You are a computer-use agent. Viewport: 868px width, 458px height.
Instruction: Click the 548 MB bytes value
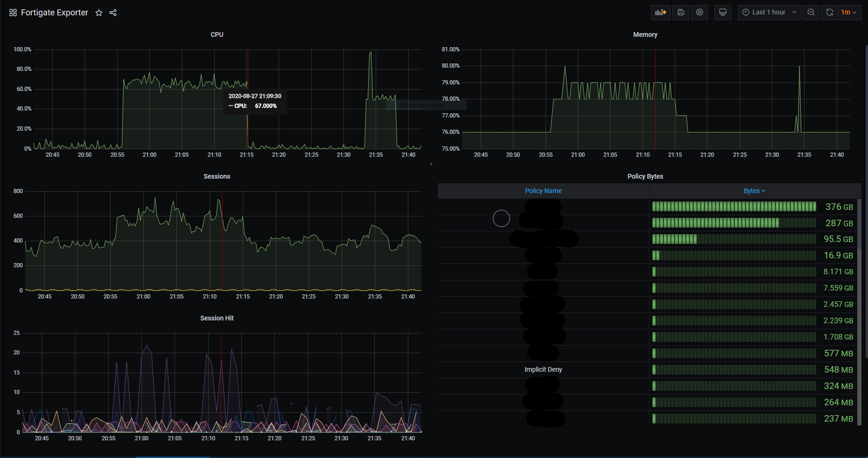pos(839,369)
